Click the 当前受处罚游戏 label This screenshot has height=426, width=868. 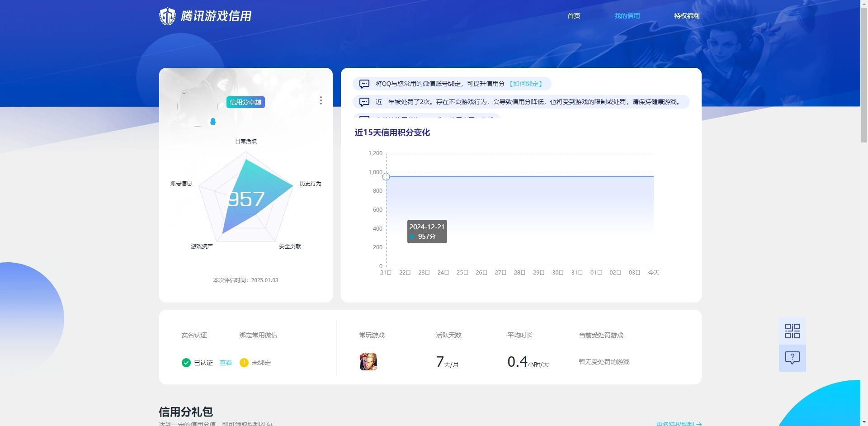[x=601, y=335]
